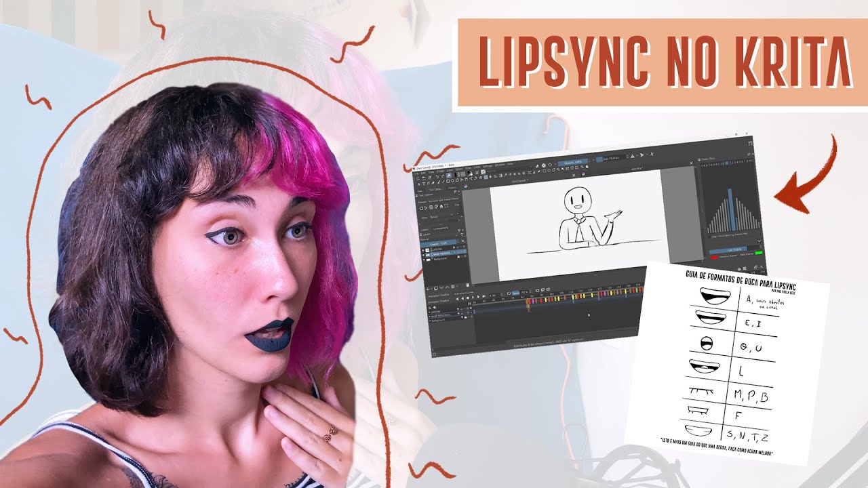
Task: Toggle horizontal mirror tool in top toolbar
Action: click(x=633, y=156)
